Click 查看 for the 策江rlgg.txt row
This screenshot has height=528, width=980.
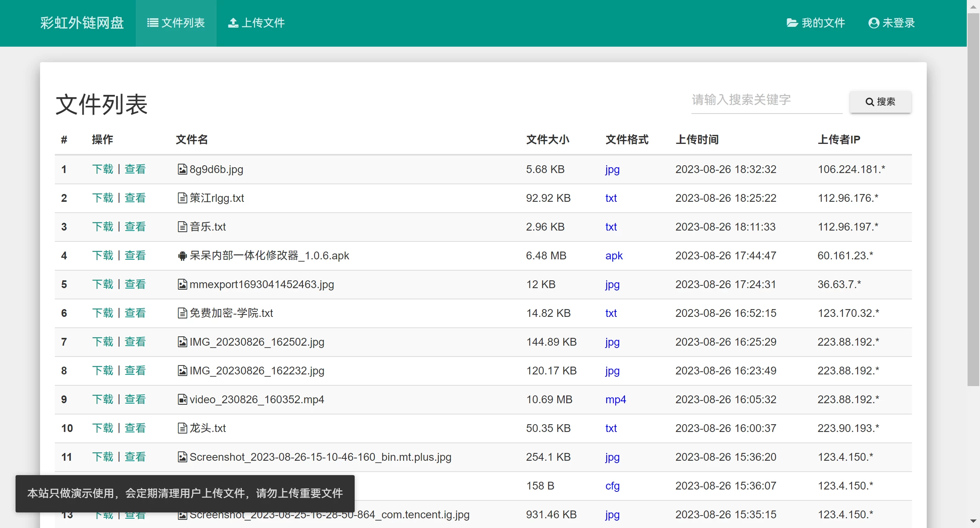135,198
